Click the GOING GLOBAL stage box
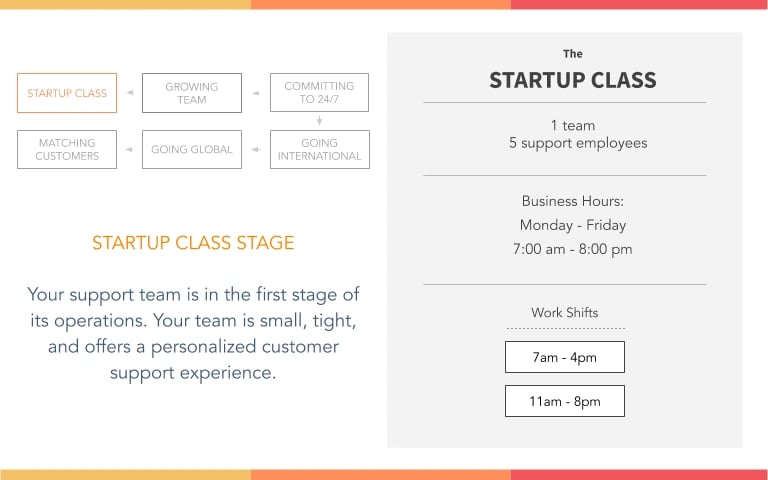The image size is (768, 480). click(x=192, y=149)
